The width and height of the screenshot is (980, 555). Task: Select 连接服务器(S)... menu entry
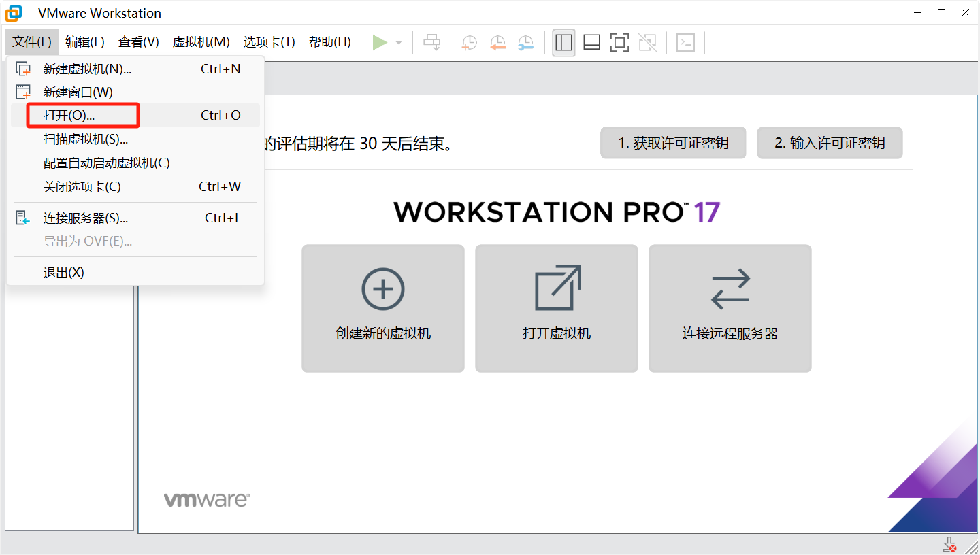point(135,218)
